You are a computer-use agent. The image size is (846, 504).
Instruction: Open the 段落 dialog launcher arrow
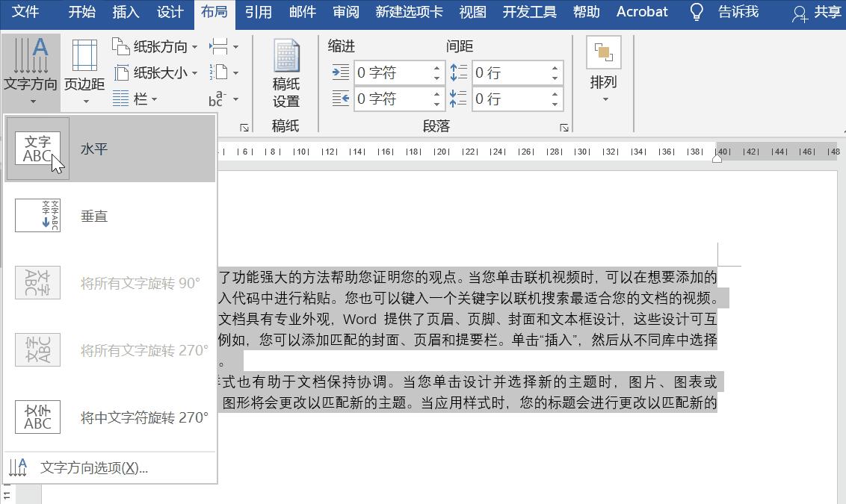pos(565,127)
